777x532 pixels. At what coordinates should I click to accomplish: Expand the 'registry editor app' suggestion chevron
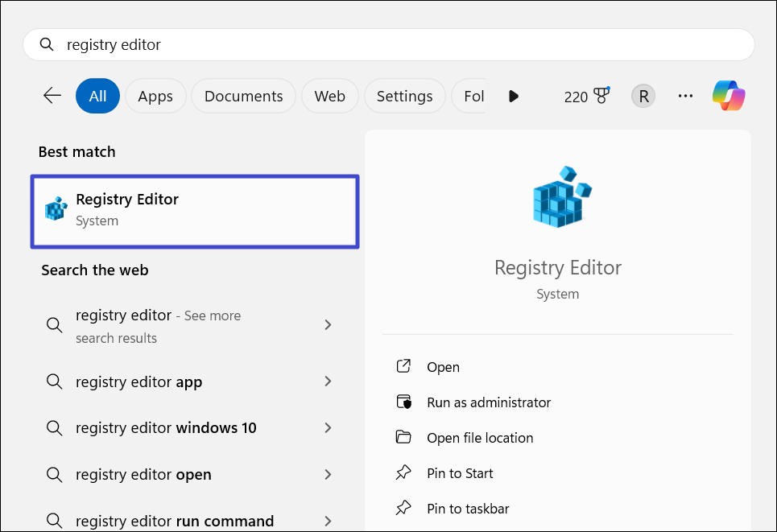click(328, 381)
